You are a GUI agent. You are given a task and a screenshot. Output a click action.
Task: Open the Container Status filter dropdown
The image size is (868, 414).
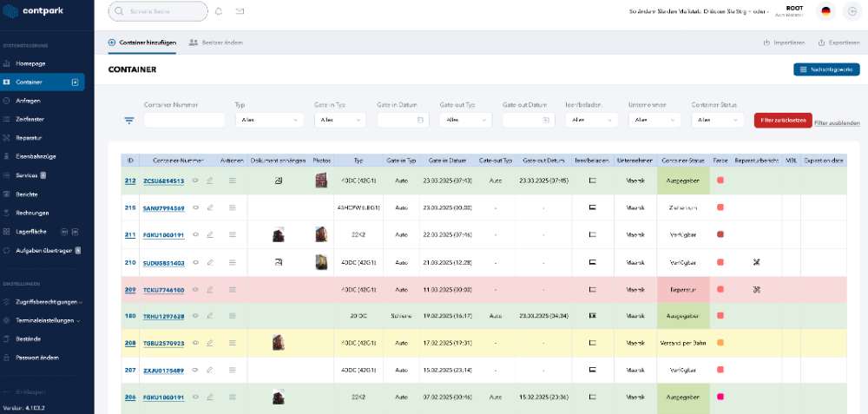718,120
